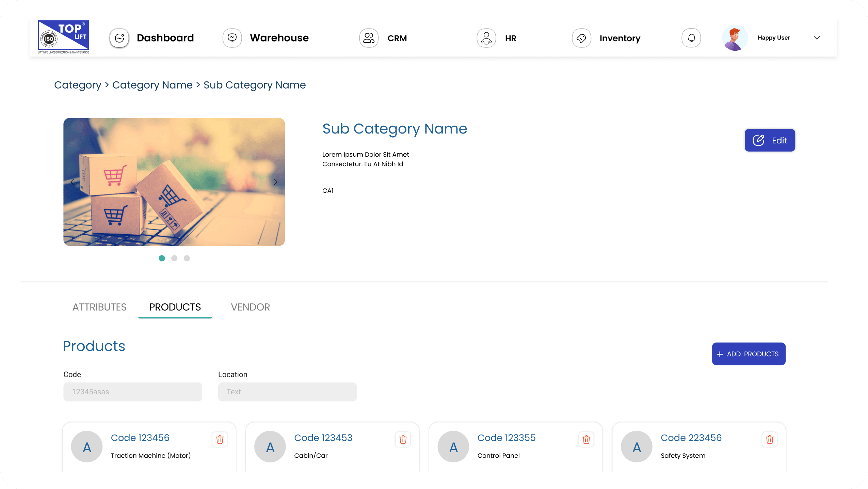Open the Warehouse menu

(x=279, y=38)
